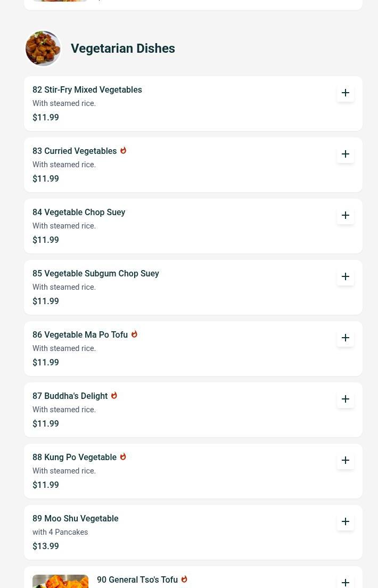
Task: View 89 Moo Shu Vegetable item title
Action: tap(76, 519)
